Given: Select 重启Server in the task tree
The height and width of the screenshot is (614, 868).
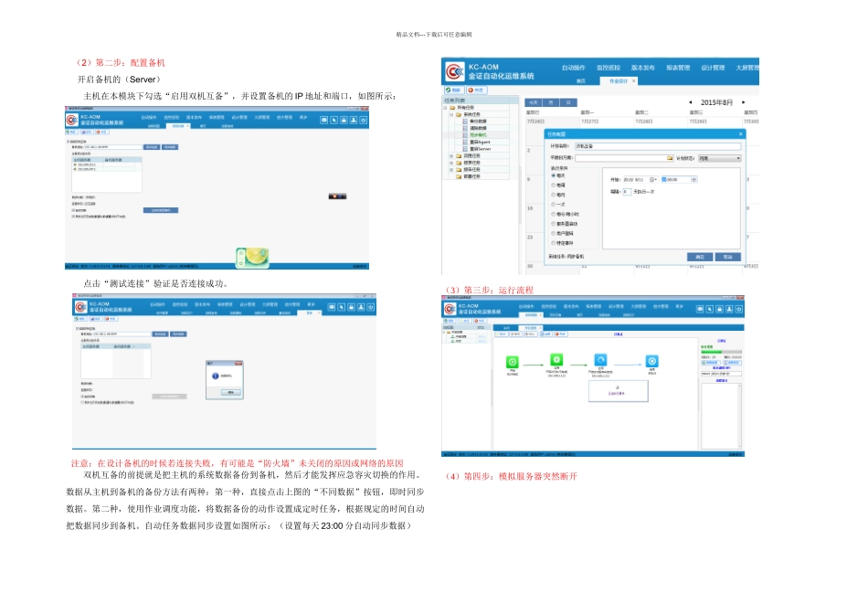Looking at the screenshot, I should (480, 149).
